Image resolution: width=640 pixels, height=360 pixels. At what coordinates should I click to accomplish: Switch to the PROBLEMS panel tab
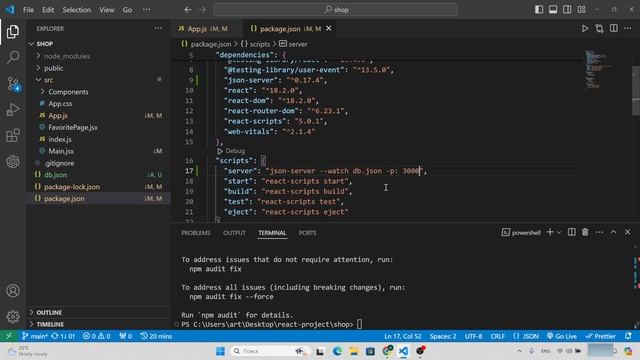point(196,233)
